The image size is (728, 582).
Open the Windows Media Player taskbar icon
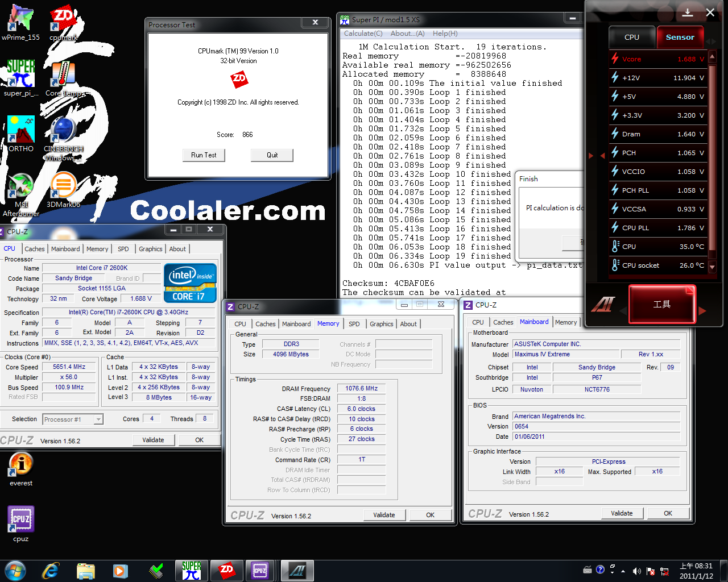(x=120, y=571)
